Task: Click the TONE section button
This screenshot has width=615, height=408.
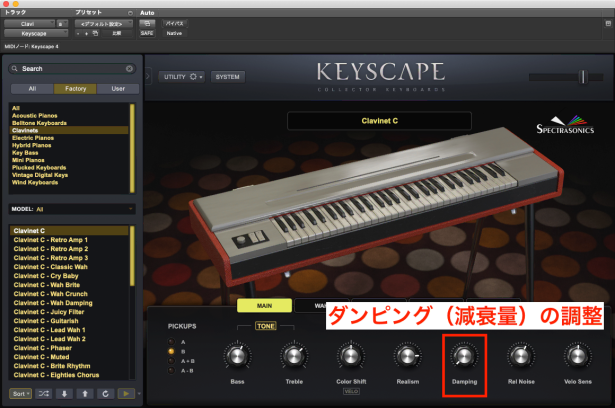Action: coord(266,326)
